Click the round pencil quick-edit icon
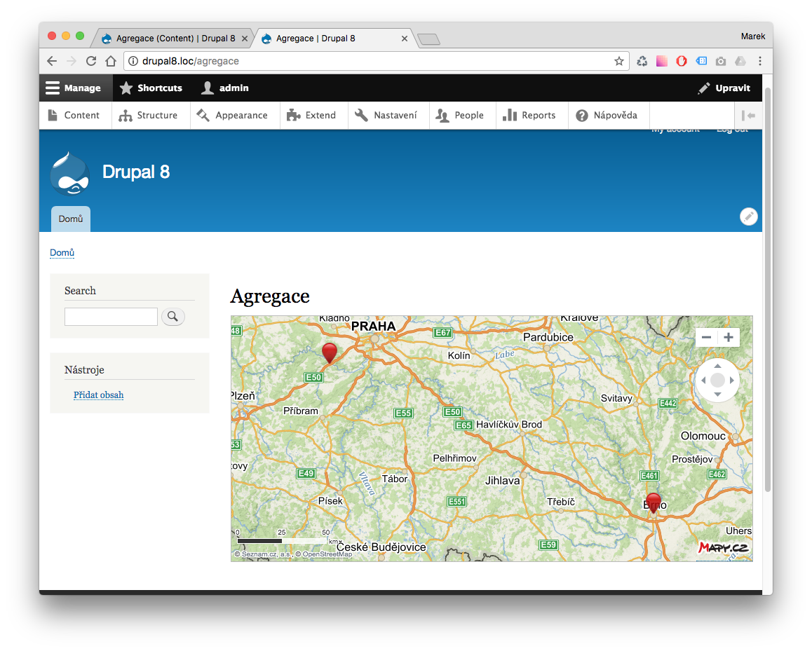This screenshot has height=651, width=812. point(749,217)
